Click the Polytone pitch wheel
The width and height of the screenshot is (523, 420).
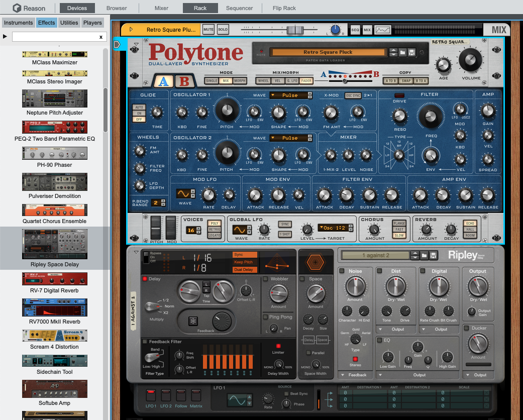tap(156, 227)
